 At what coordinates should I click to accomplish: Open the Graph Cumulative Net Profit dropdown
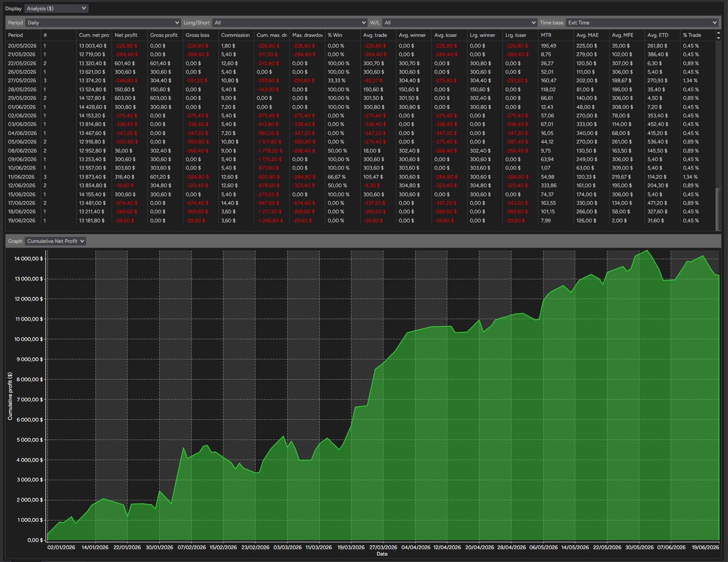click(x=55, y=241)
